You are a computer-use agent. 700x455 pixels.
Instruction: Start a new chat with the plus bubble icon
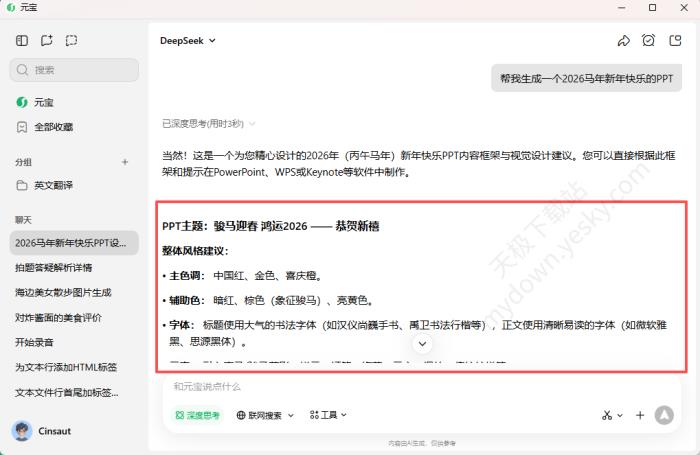(x=47, y=41)
